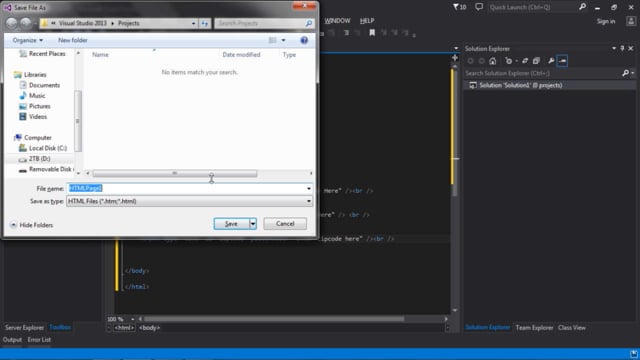Image resolution: width=640 pixels, height=360 pixels.
Task: Click the Solution Explorer Home icon
Action: (x=493, y=61)
